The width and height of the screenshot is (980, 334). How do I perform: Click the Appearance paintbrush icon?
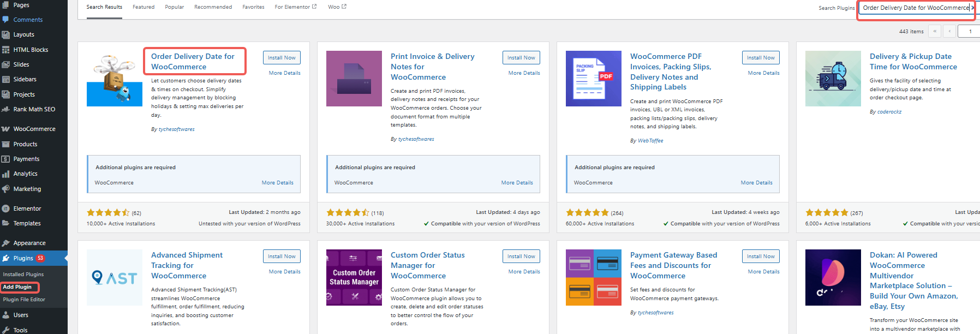click(x=6, y=243)
